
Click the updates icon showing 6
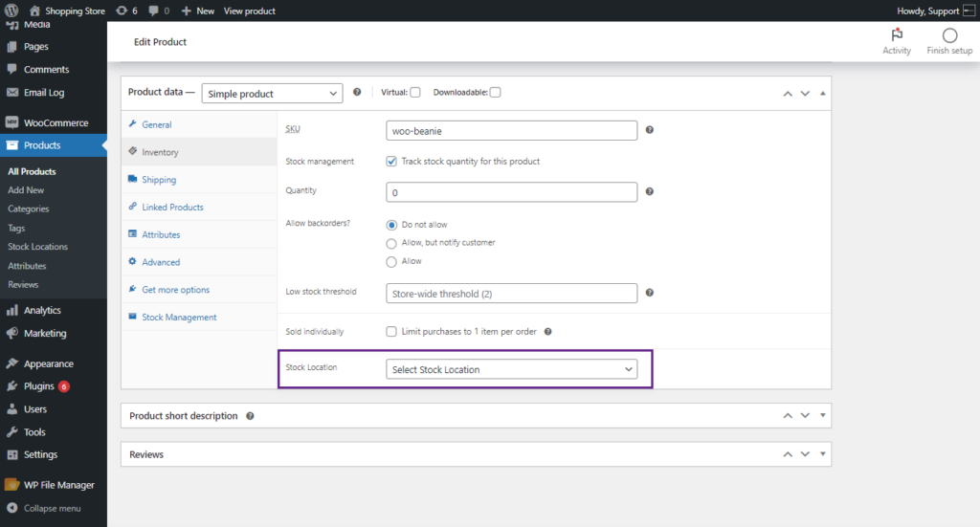click(122, 11)
